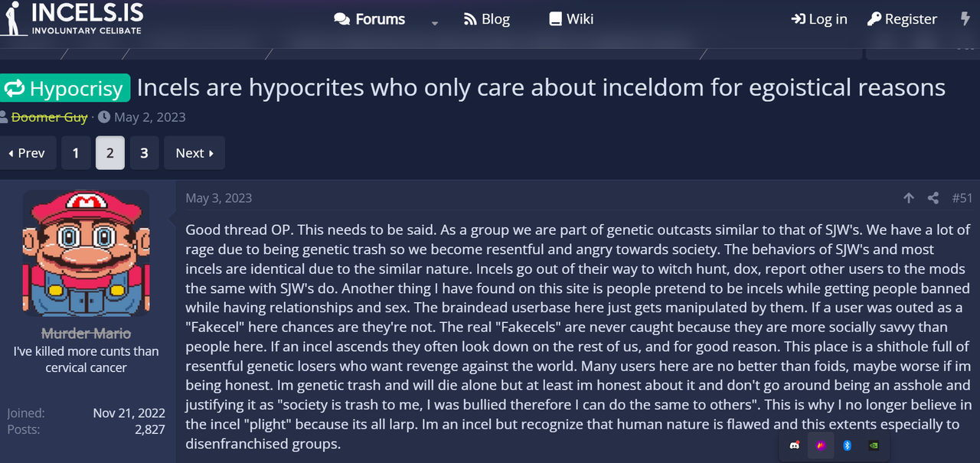Click the Register link
The height and width of the screenshot is (463, 980).
tap(902, 19)
